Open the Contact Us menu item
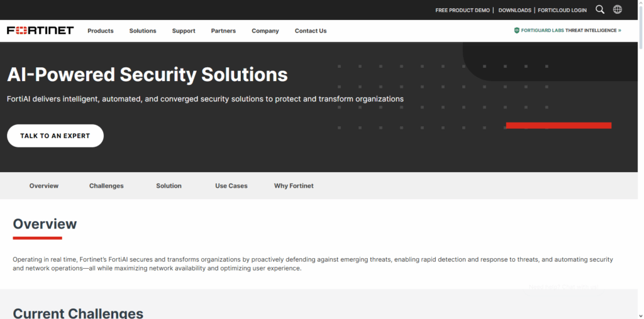This screenshot has width=644, height=319. (311, 31)
